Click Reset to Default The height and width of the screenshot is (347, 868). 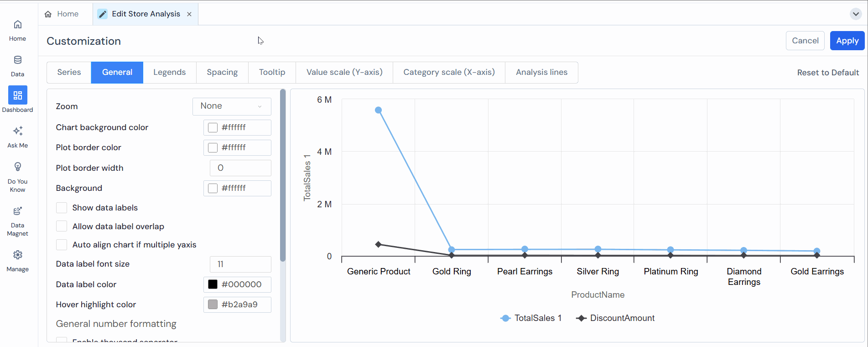828,72
